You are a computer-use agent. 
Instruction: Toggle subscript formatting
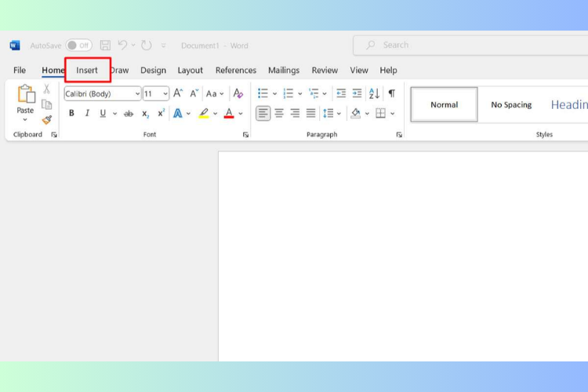145,114
